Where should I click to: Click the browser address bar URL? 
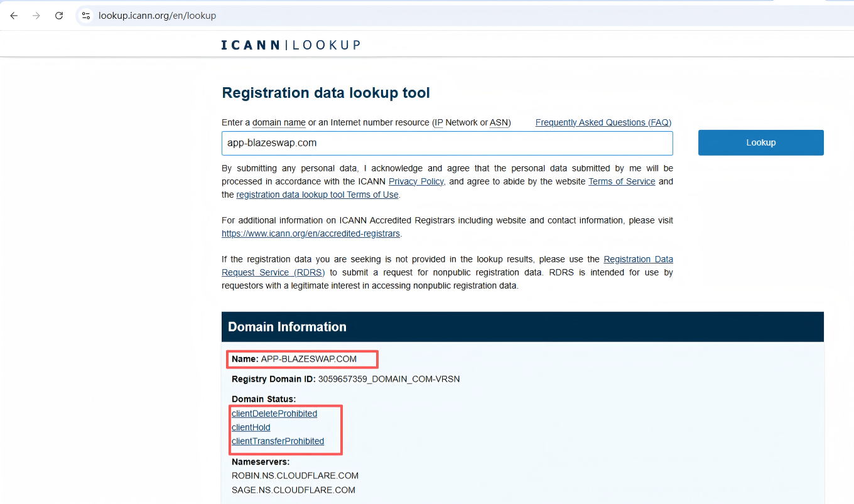tap(157, 16)
